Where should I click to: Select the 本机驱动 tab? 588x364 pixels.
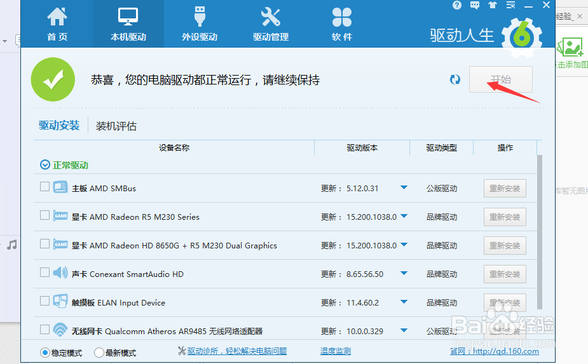(128, 24)
